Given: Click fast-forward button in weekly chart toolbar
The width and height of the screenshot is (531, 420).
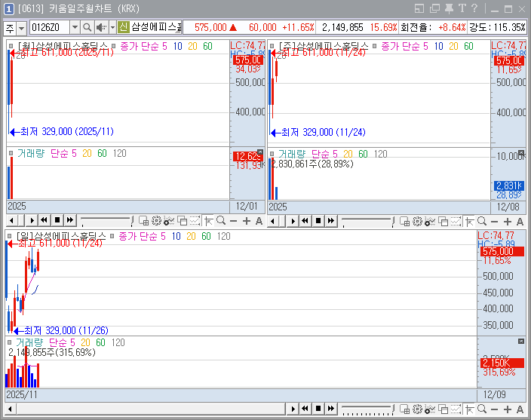Looking at the screenshot, I should click(x=331, y=221).
